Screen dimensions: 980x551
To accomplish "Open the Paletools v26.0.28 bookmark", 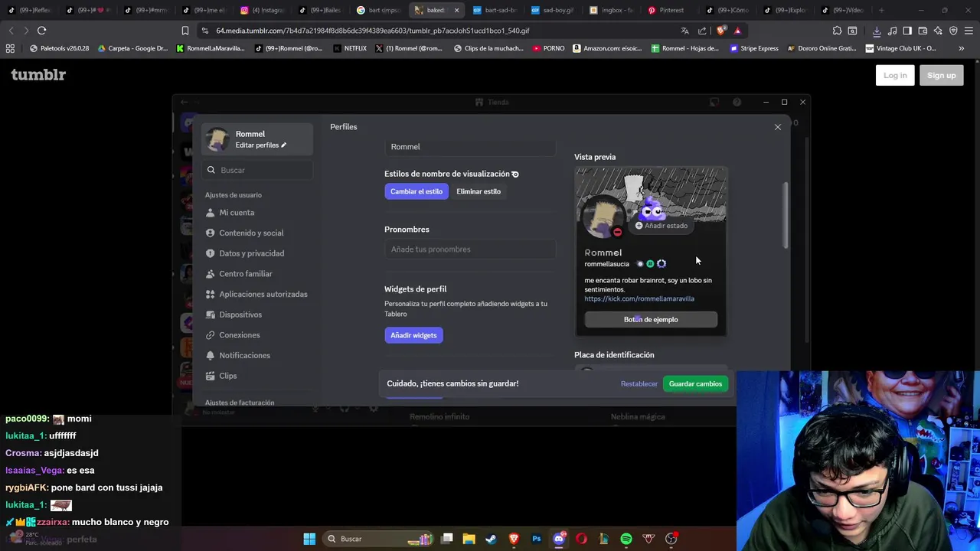I will (59, 48).
